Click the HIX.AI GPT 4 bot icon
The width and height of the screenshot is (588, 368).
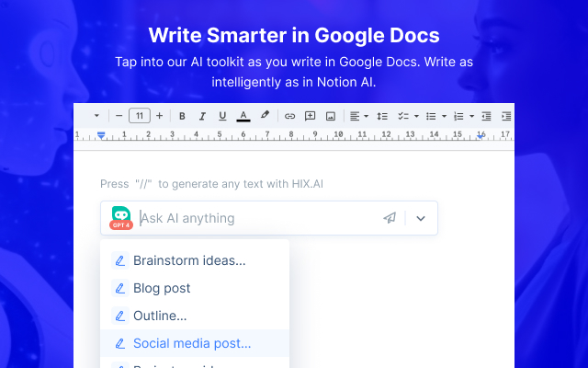pyautogui.click(x=121, y=218)
